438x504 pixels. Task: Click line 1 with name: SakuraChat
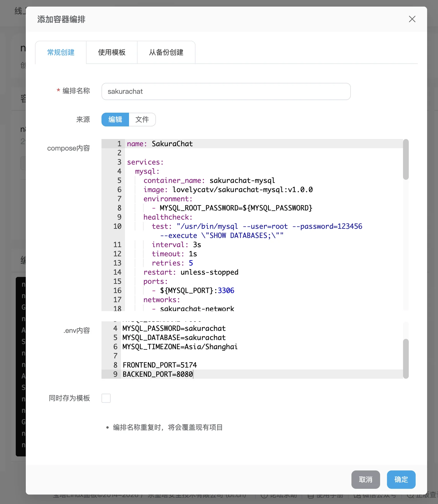tap(172, 144)
